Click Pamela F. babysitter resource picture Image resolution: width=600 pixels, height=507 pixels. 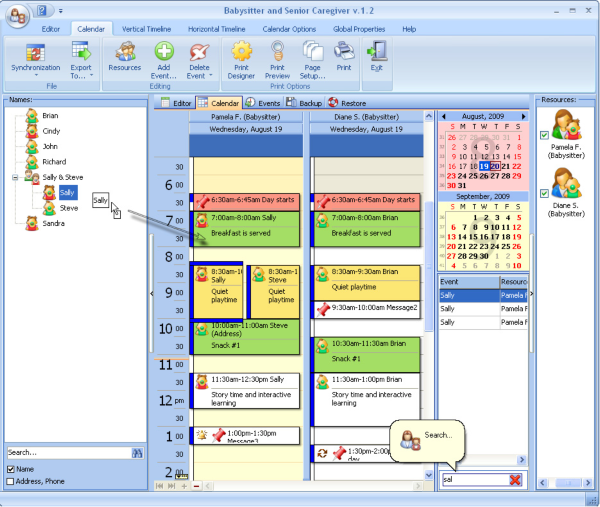point(567,124)
